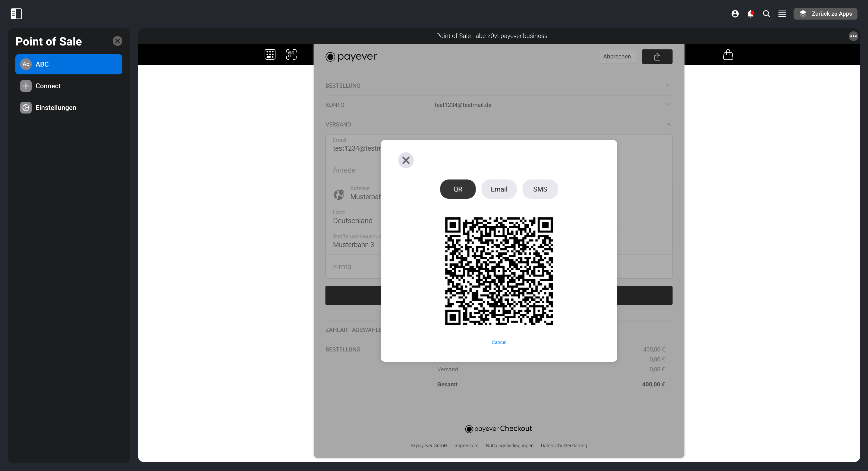Screen dimensions: 868x471
Task: Open Einstellungen in the sidebar
Action: tap(69, 108)
